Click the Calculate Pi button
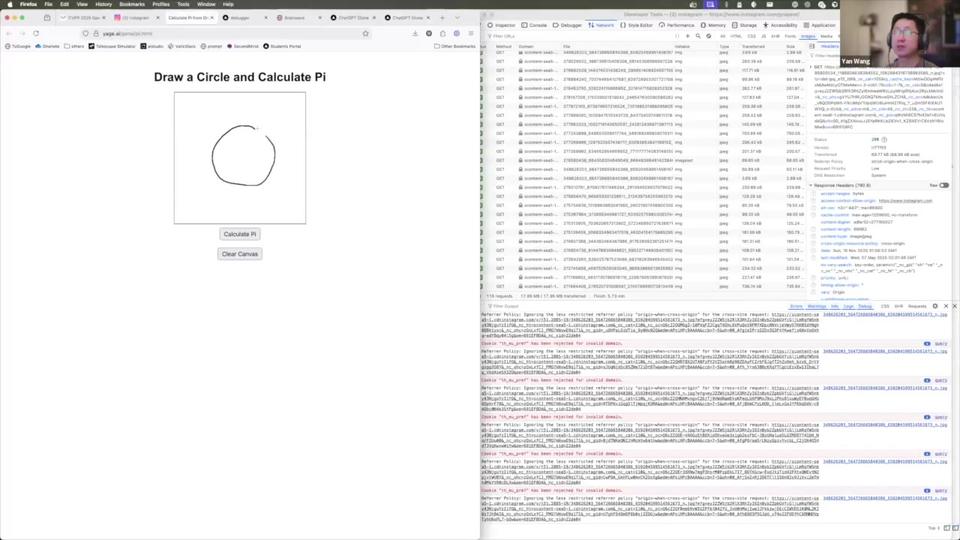960x540 pixels. click(239, 234)
